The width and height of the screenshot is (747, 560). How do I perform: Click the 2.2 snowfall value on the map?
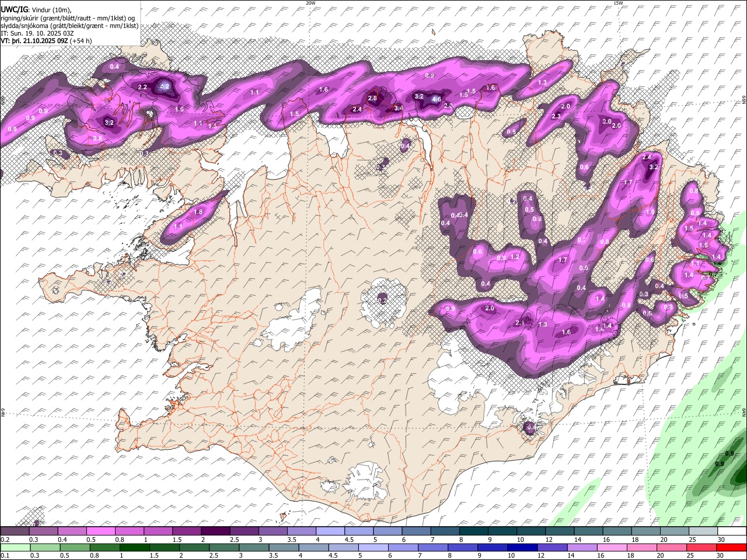(x=142, y=87)
